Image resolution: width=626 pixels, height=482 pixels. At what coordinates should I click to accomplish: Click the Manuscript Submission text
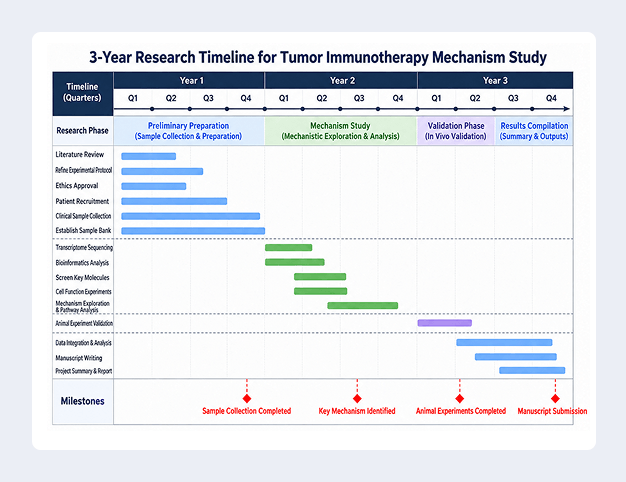click(552, 411)
